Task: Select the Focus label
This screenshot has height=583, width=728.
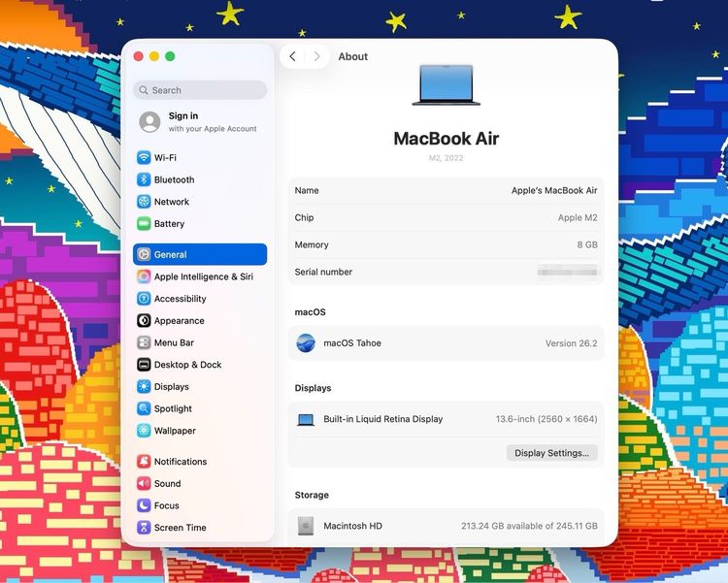Action: click(x=167, y=505)
